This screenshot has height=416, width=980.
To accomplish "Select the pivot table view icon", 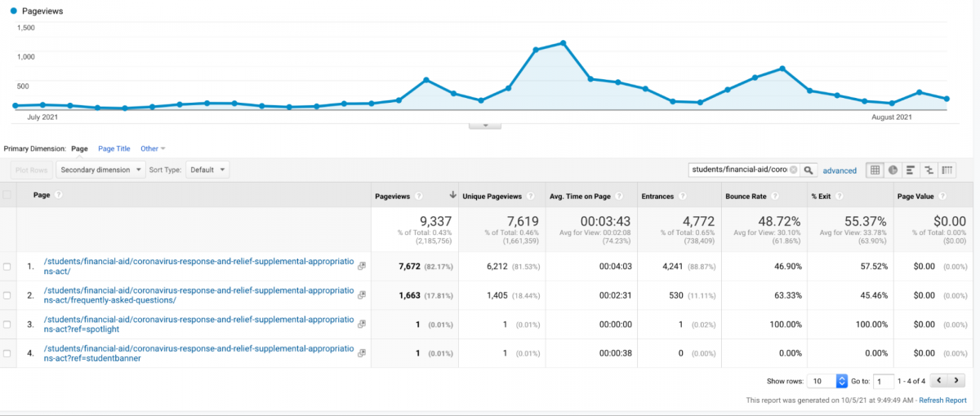I will point(947,170).
